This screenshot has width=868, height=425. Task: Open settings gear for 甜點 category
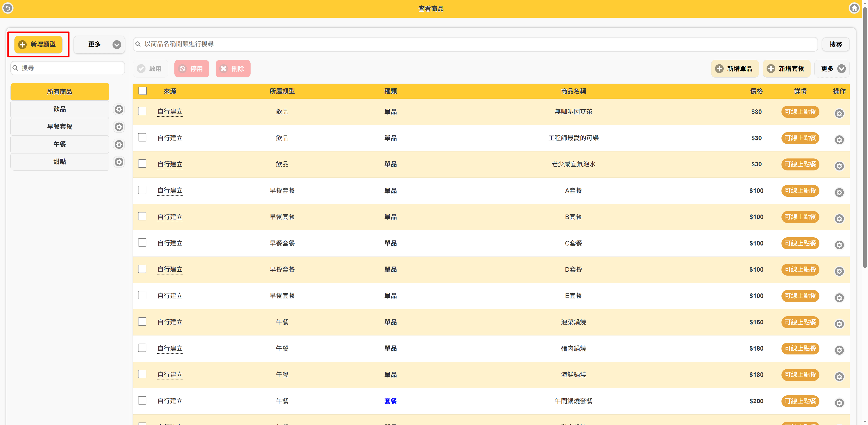pyautogui.click(x=119, y=162)
